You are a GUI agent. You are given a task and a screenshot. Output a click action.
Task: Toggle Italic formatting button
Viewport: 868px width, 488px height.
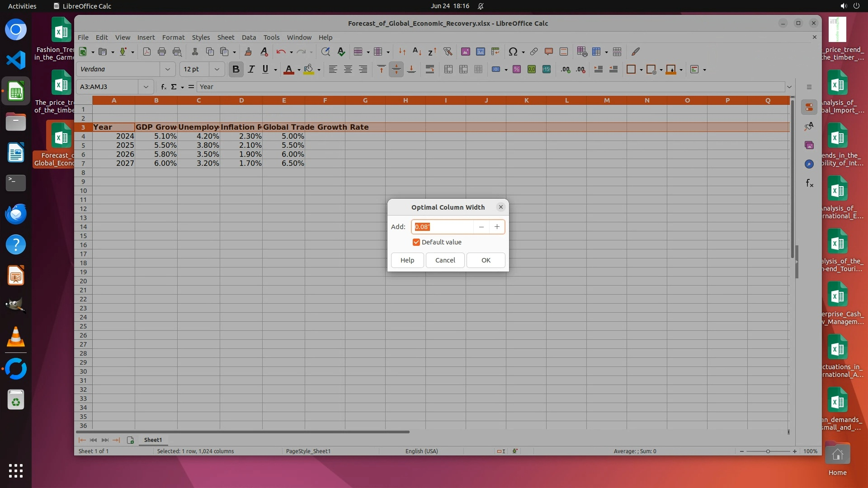click(251, 70)
